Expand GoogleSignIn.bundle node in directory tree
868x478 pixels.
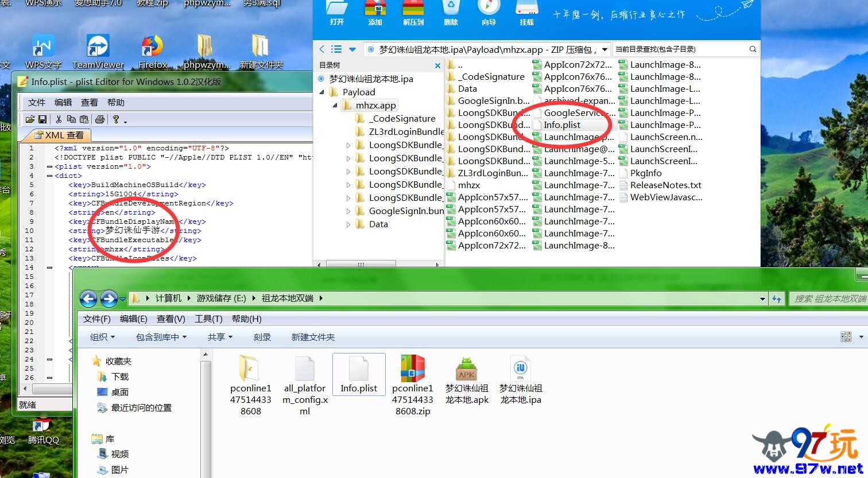(348, 211)
